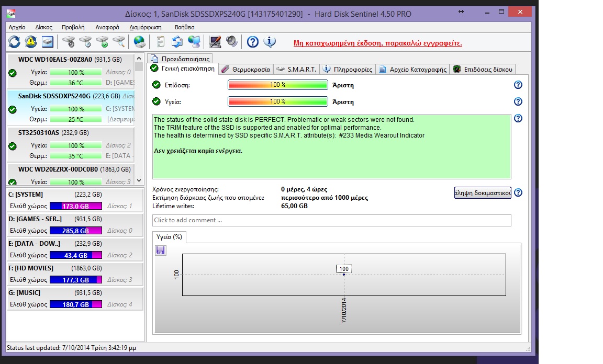Click the Λήψη δοκιμαστικού button
The height and width of the screenshot is (364, 603).
(483, 192)
